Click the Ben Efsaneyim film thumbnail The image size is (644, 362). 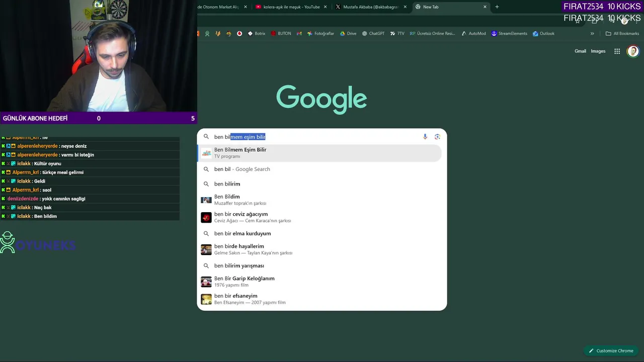click(x=206, y=299)
